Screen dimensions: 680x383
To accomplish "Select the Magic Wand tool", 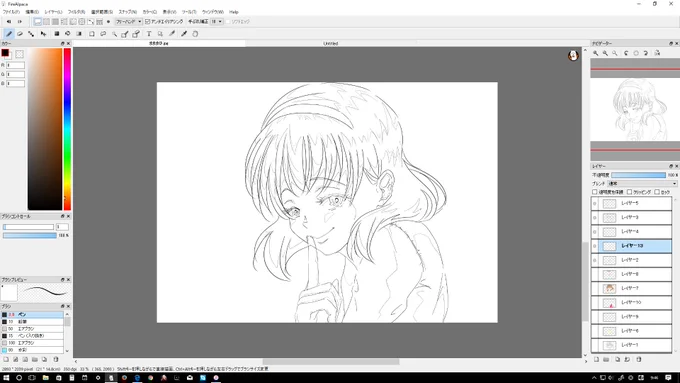I will tap(114, 34).
